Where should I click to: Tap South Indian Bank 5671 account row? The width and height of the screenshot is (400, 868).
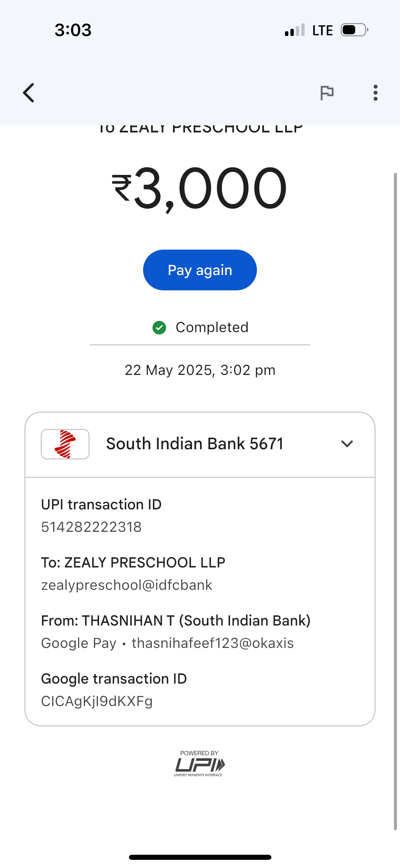(194, 444)
